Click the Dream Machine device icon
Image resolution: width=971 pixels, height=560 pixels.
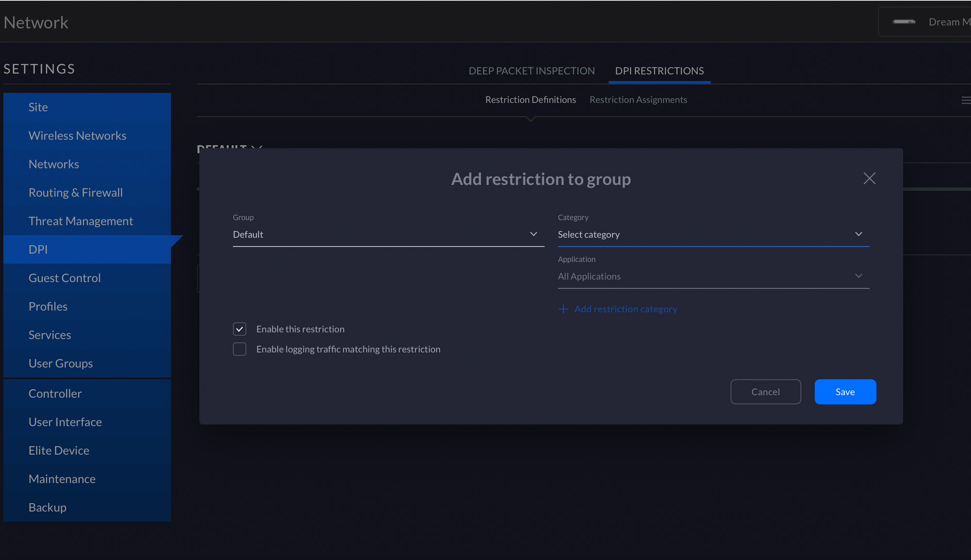tap(904, 22)
